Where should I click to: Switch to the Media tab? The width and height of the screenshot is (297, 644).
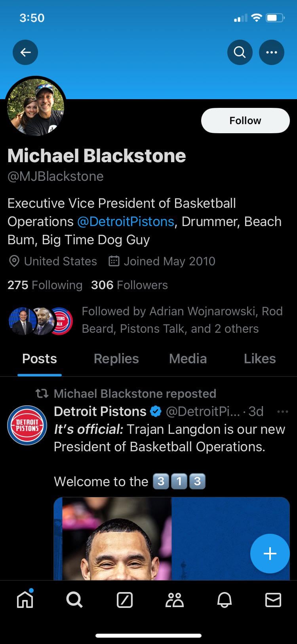tap(188, 358)
